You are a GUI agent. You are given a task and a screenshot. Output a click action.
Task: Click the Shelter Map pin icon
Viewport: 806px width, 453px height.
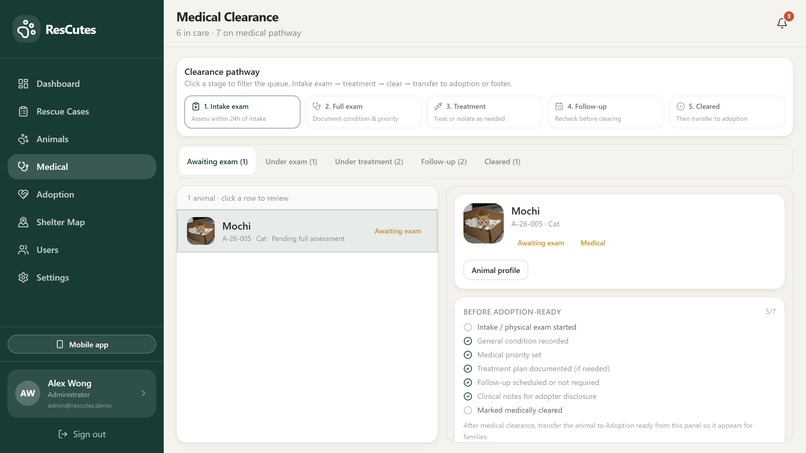(x=23, y=222)
